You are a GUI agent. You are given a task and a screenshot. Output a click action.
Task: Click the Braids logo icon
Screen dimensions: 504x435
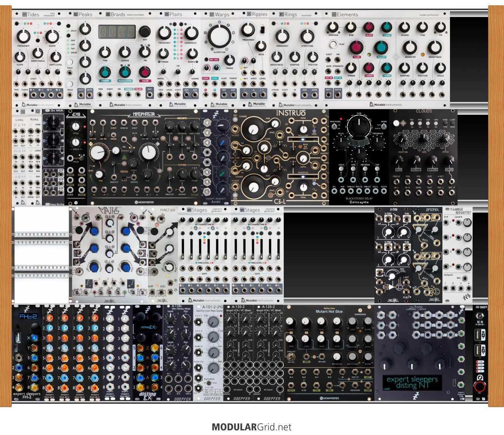(108, 14)
